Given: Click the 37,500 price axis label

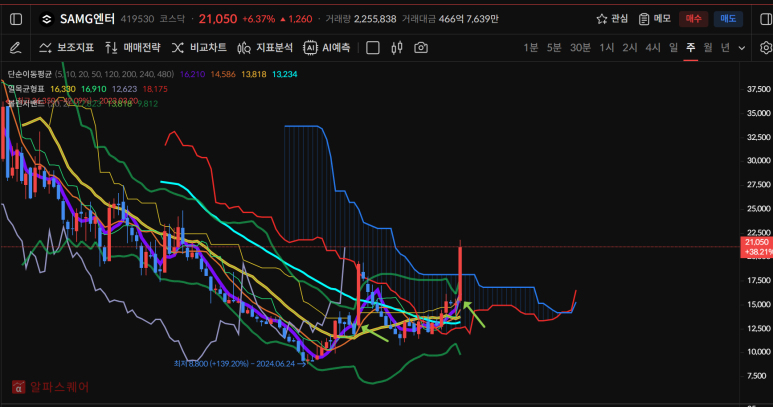Looking at the screenshot, I should (x=759, y=89).
